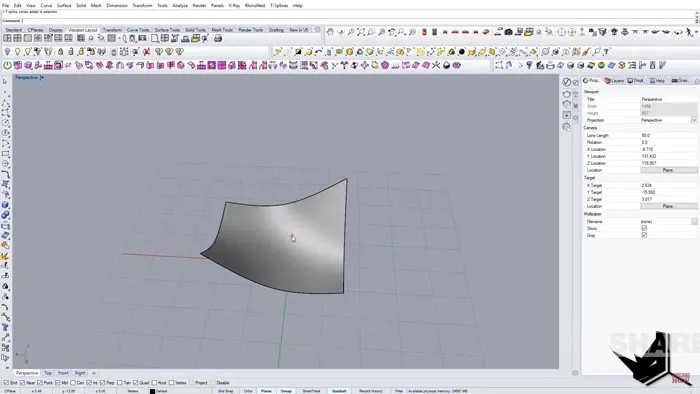
Task: Click the black layer color swatch in status bar
Action: pyautogui.click(x=152, y=391)
